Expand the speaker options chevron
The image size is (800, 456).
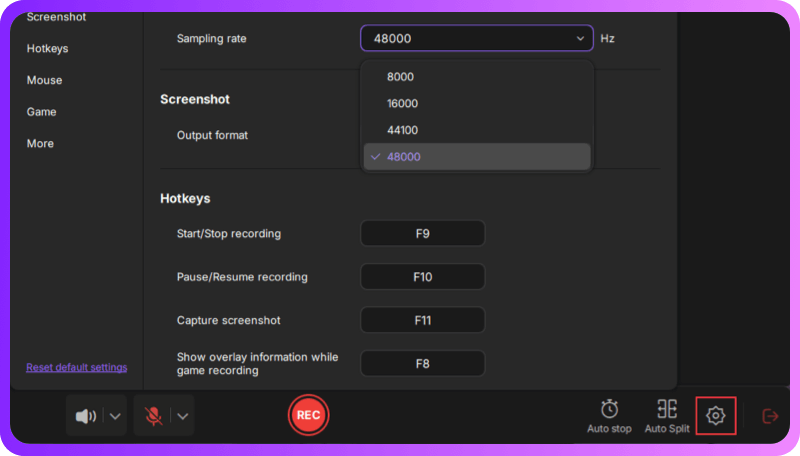[x=115, y=416]
